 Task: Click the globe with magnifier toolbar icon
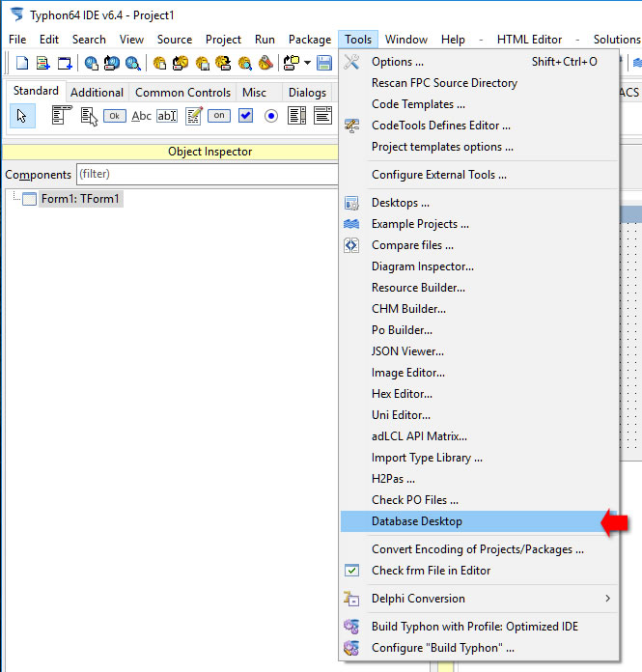click(x=133, y=63)
